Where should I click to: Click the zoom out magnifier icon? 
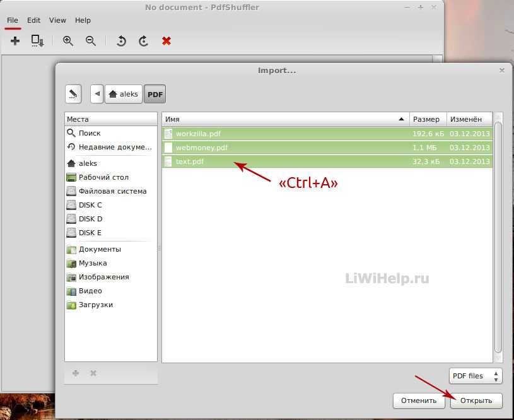tap(91, 41)
